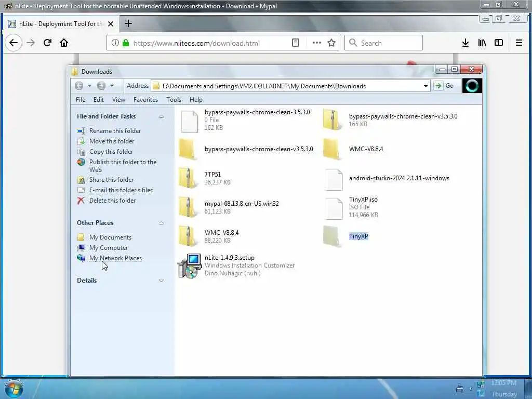Image resolution: width=532 pixels, height=399 pixels.
Task: Expand the Address bar path dropdown
Action: click(425, 86)
